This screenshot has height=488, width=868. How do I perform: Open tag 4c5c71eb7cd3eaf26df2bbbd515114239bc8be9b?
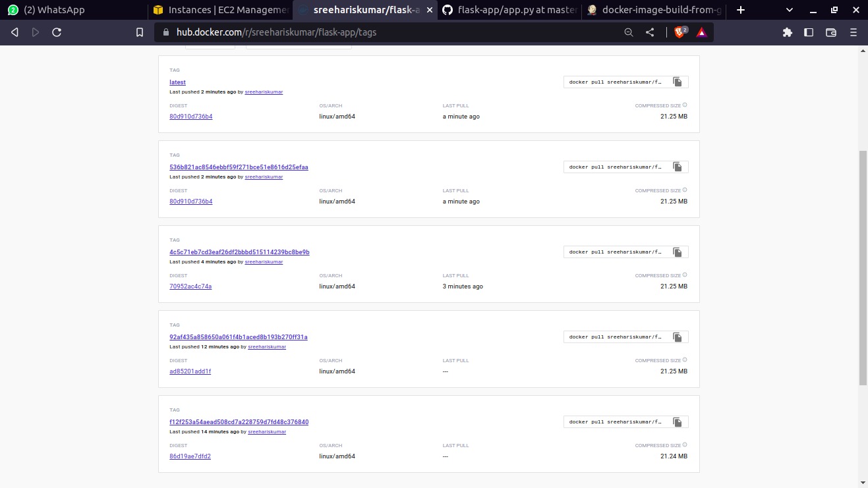(x=239, y=252)
